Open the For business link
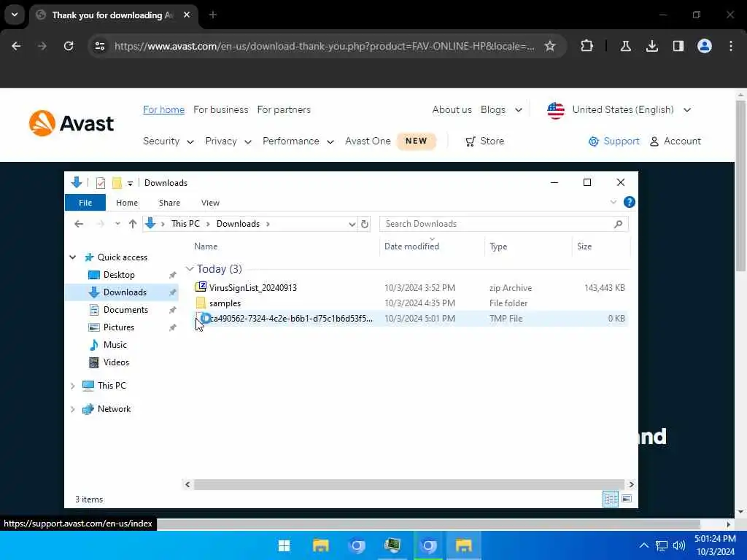The height and width of the screenshot is (560, 747). [x=220, y=109]
